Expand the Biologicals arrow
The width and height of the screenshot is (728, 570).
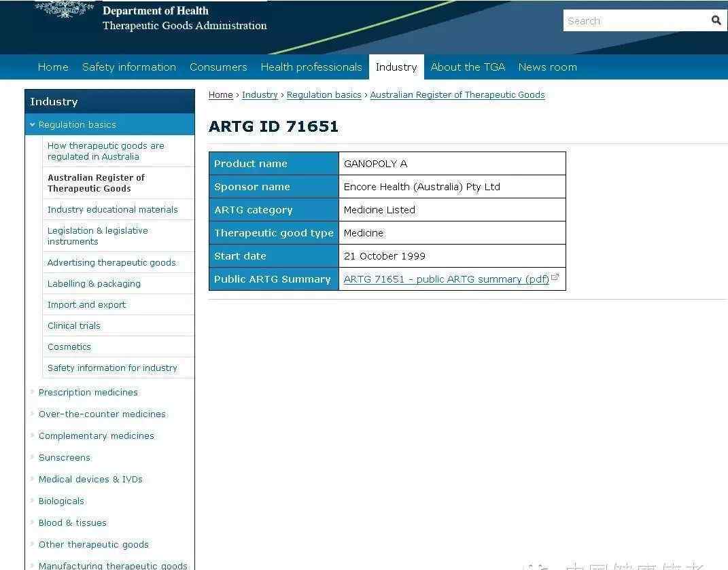pos(32,501)
